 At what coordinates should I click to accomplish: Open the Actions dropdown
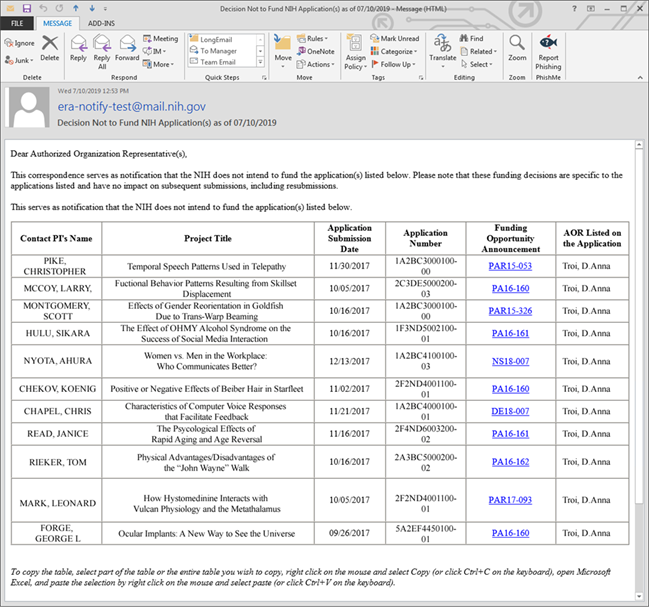point(316,64)
